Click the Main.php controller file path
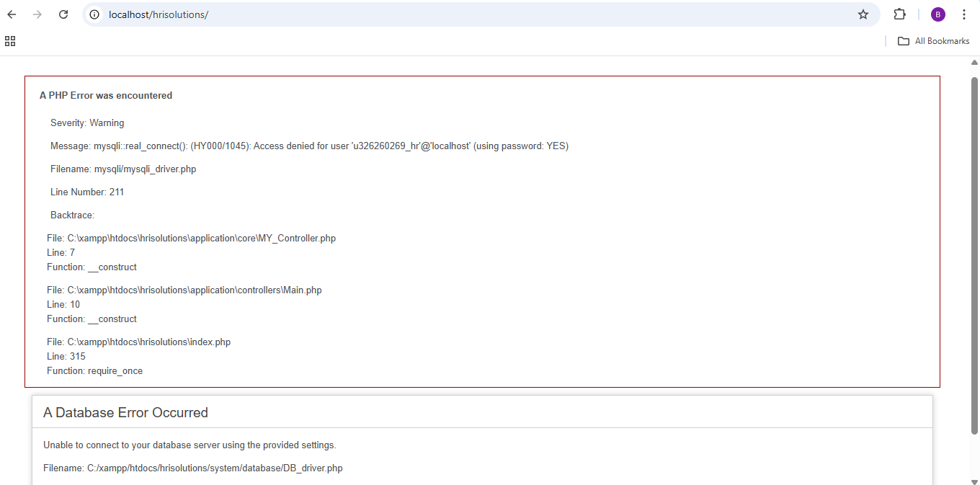Image resolution: width=980 pixels, height=485 pixels. (x=184, y=290)
